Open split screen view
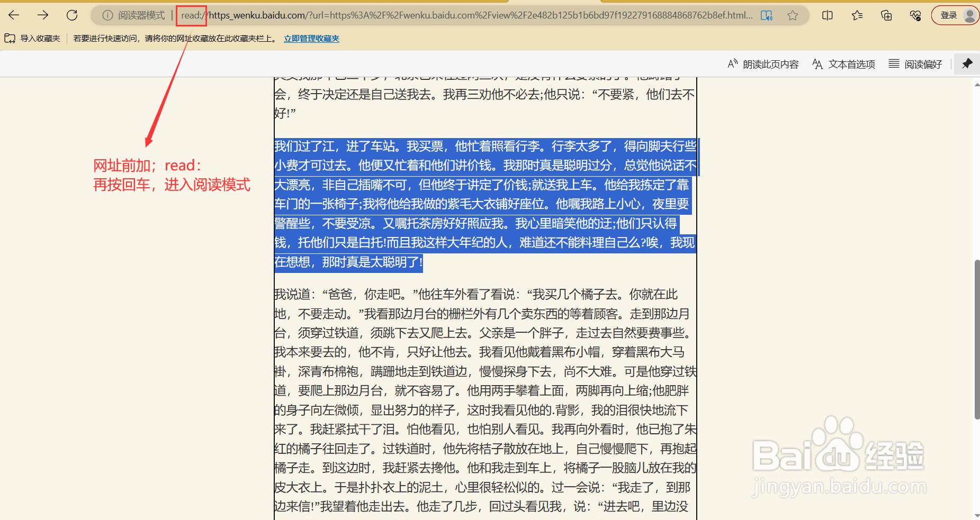 828,15
